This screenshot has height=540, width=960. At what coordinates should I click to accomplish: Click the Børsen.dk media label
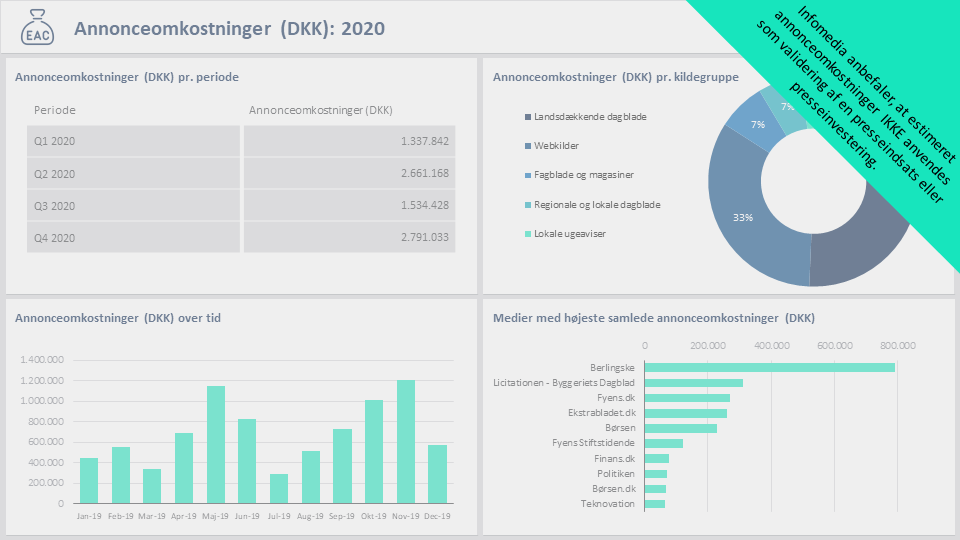pyautogui.click(x=614, y=489)
